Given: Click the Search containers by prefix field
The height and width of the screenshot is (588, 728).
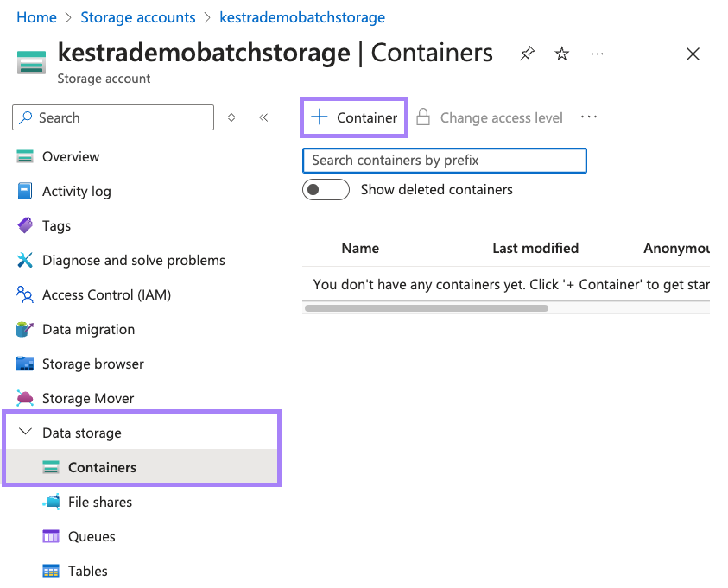Looking at the screenshot, I should 444,160.
